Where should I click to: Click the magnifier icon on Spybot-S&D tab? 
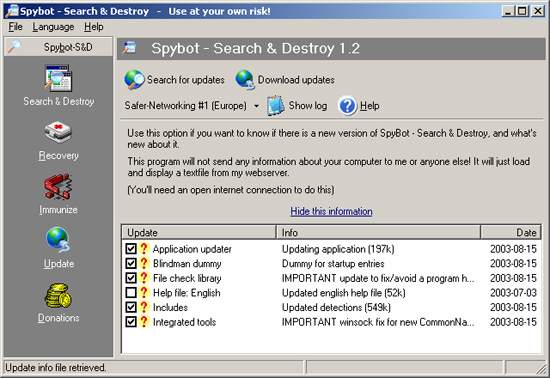(x=14, y=47)
